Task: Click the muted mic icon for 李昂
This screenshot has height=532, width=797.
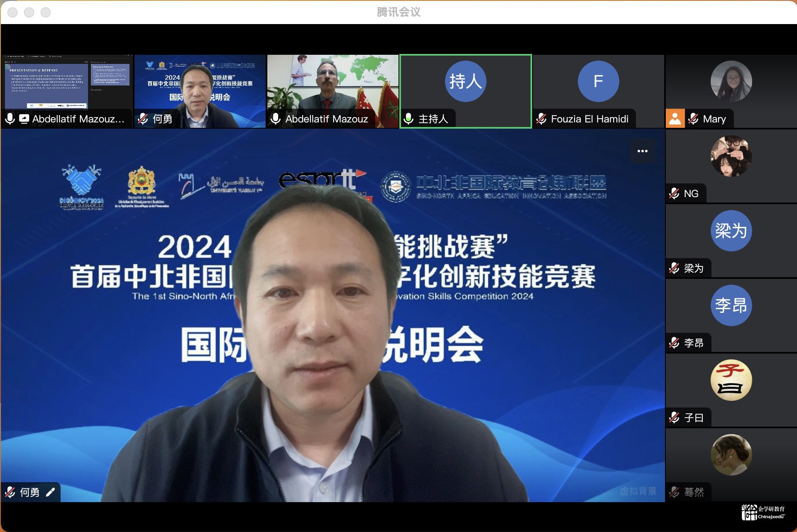Action: point(675,343)
